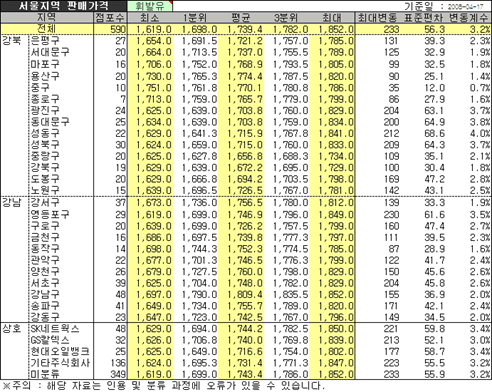This screenshot has width=492, height=392.
Task: Click the 금천구 row label
Action: (45, 237)
